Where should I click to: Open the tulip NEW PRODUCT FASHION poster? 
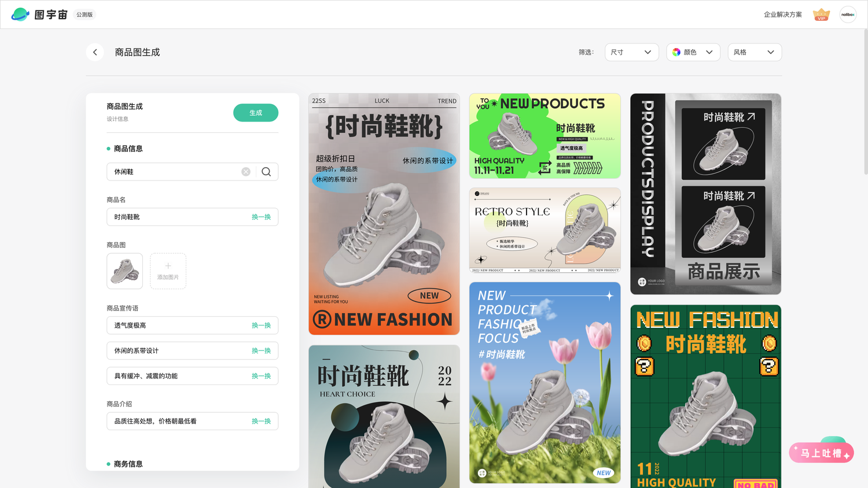click(545, 383)
